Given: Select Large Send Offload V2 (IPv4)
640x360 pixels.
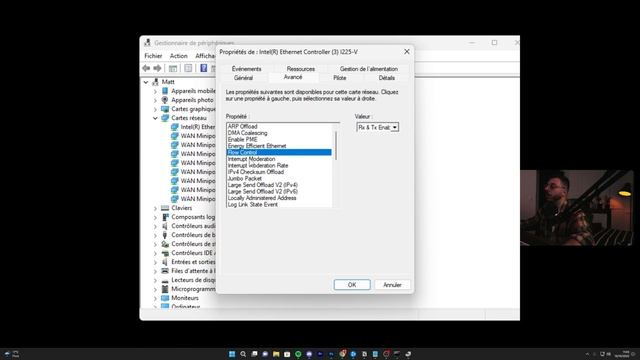Looking at the screenshot, I should click(263, 185).
